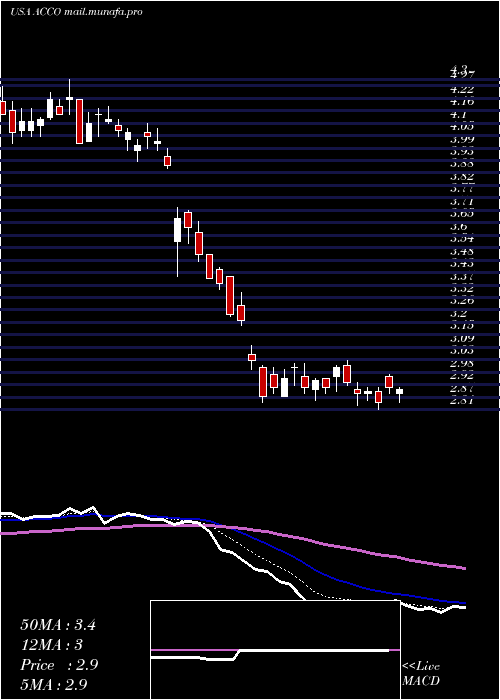Screen dimensions: 500x700
Task: Select the 2.98 price axis label
Action: pyautogui.click(x=462, y=363)
